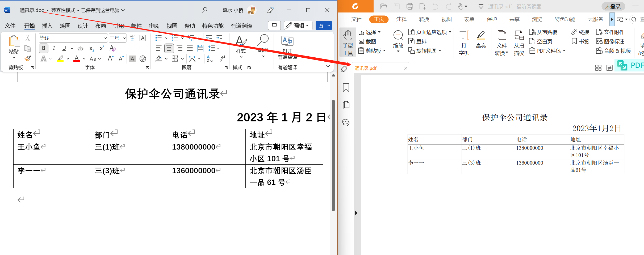Click the 未登录 login button in Foxit
The height and width of the screenshot is (255, 644).
click(x=613, y=6)
